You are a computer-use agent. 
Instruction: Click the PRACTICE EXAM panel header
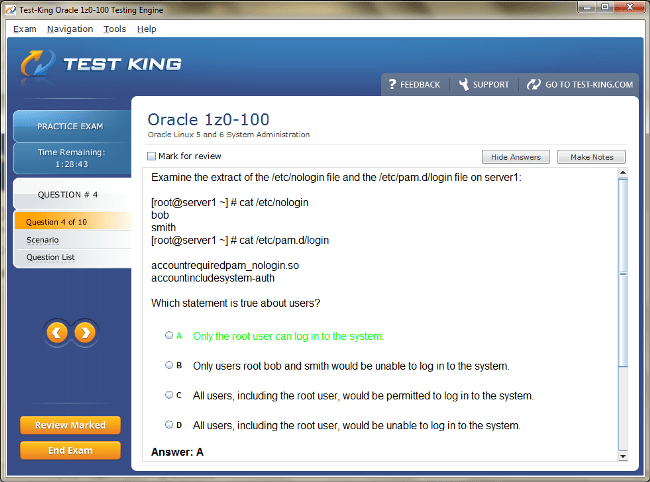pos(70,126)
